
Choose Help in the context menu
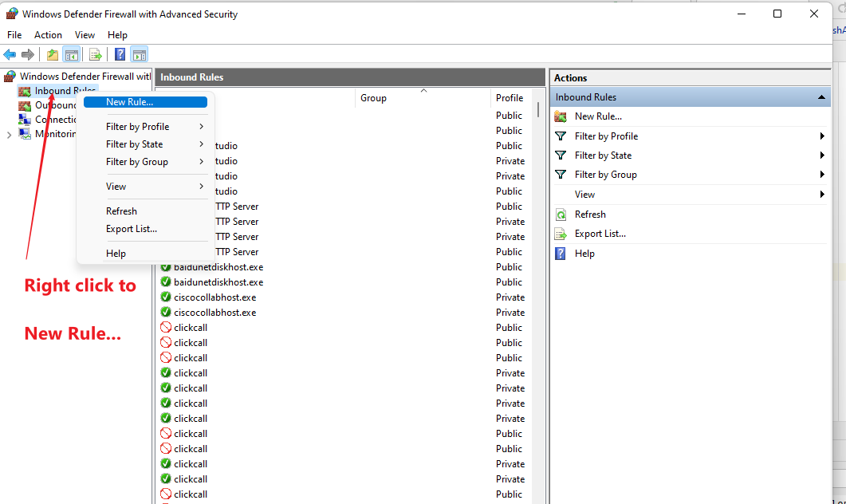pyautogui.click(x=145, y=254)
